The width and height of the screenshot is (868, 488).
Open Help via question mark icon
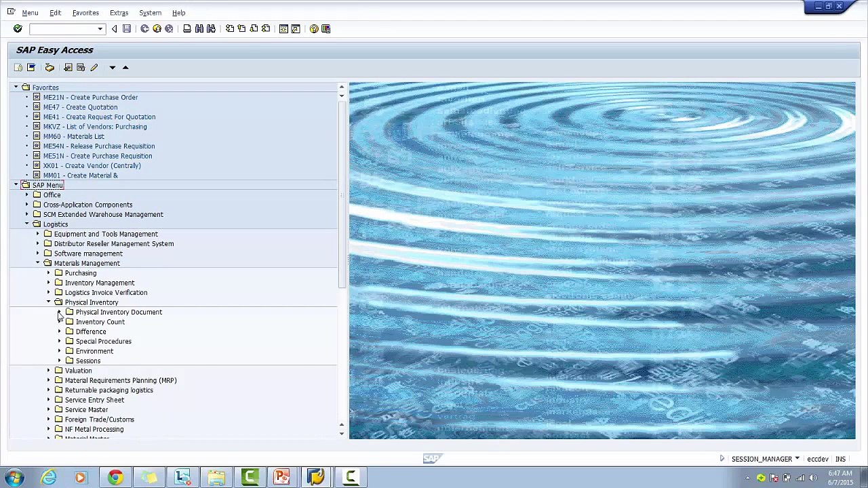pyautogui.click(x=314, y=28)
